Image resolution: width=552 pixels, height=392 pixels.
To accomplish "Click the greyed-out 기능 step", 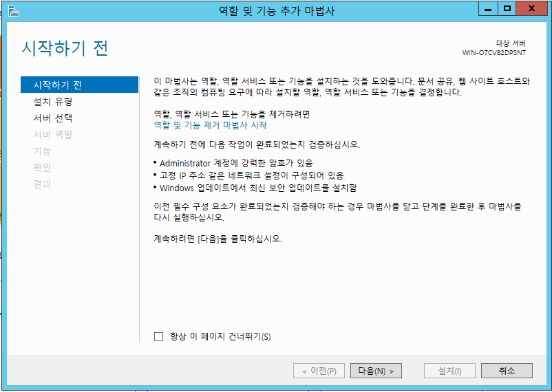I will pos(42,151).
